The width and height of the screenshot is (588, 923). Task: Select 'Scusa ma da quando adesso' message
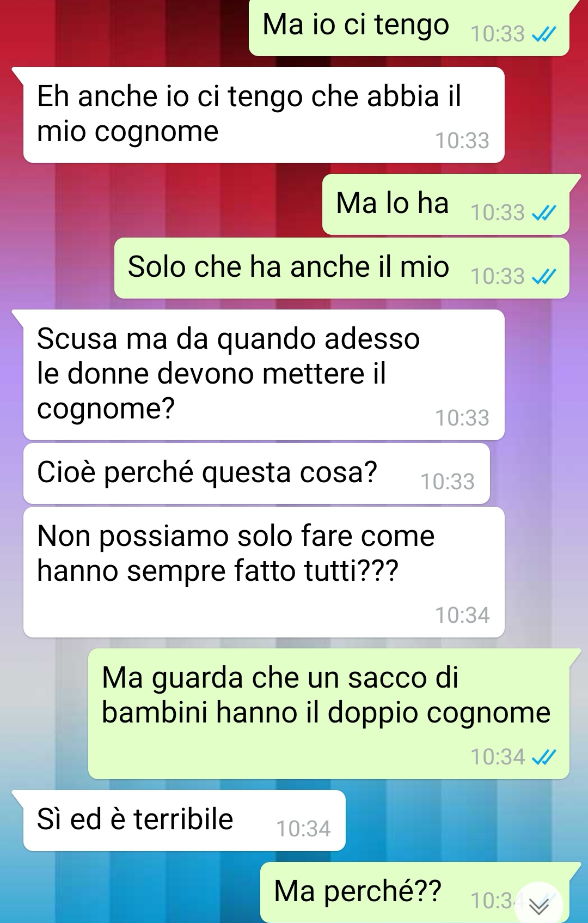click(x=264, y=375)
